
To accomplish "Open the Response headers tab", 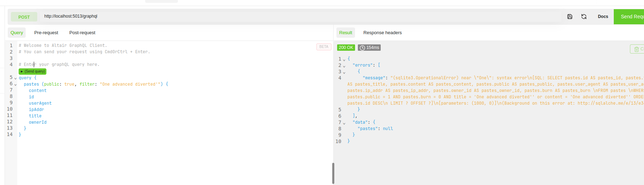I will coord(382,33).
